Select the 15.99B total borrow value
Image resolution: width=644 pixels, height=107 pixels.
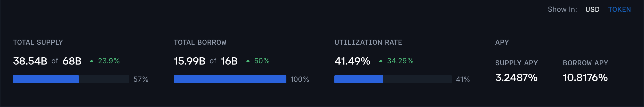190,61
